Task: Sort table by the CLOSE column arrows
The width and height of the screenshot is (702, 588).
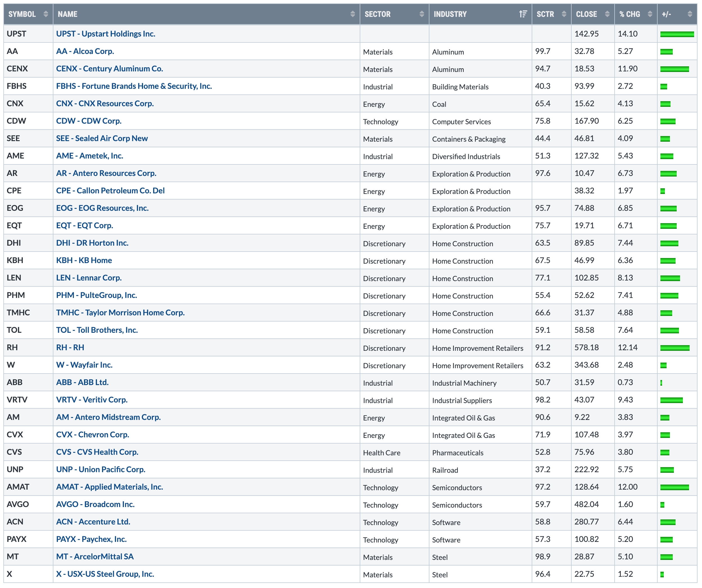Action: point(607,14)
